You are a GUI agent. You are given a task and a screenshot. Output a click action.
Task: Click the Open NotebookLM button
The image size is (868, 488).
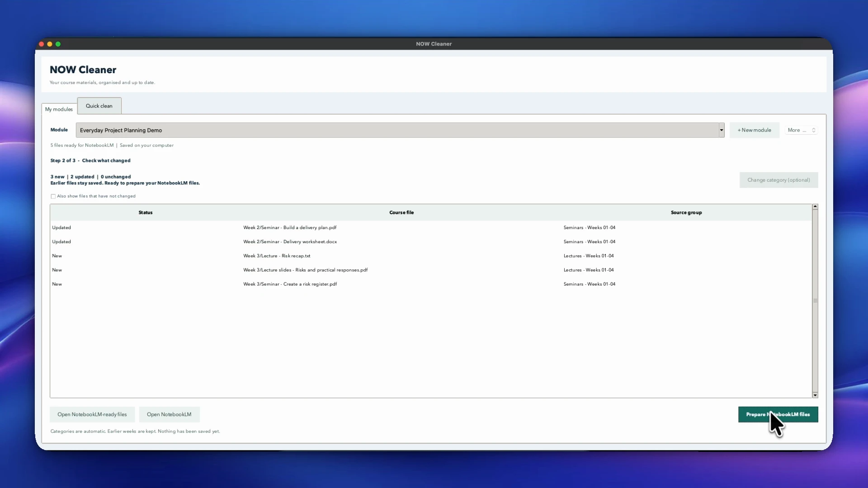click(x=169, y=414)
